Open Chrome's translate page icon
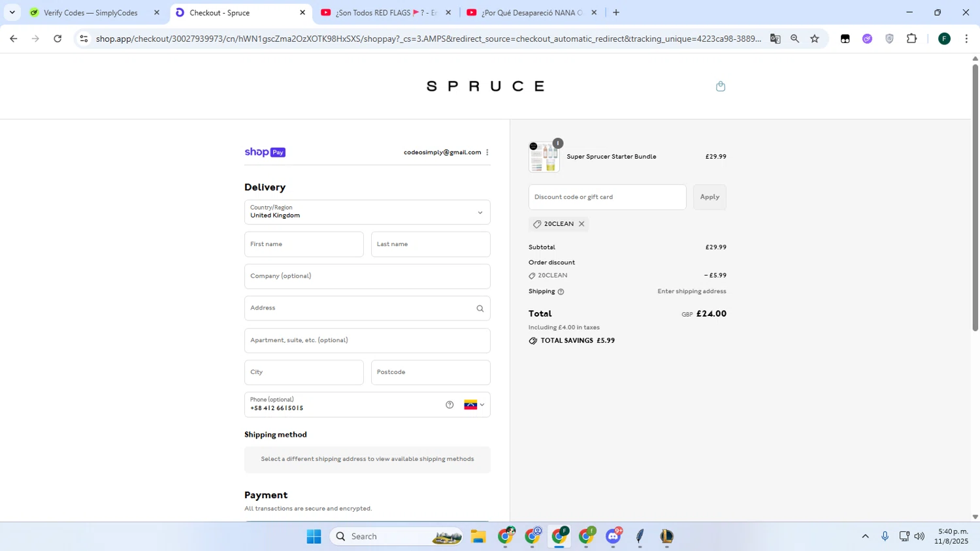 click(x=776, y=39)
